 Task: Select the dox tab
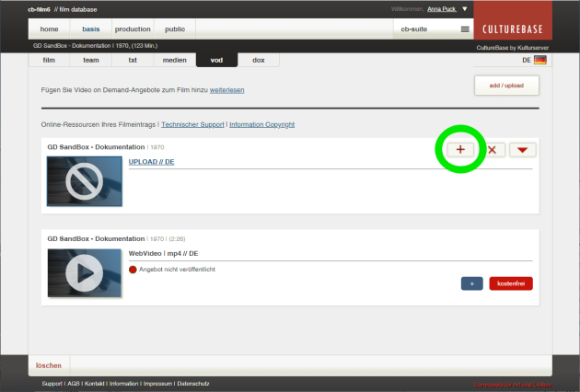click(x=259, y=60)
